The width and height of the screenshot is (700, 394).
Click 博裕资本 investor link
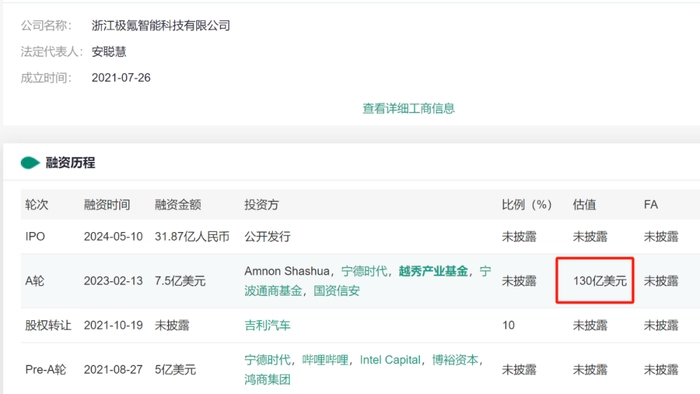pyautogui.click(x=455, y=360)
